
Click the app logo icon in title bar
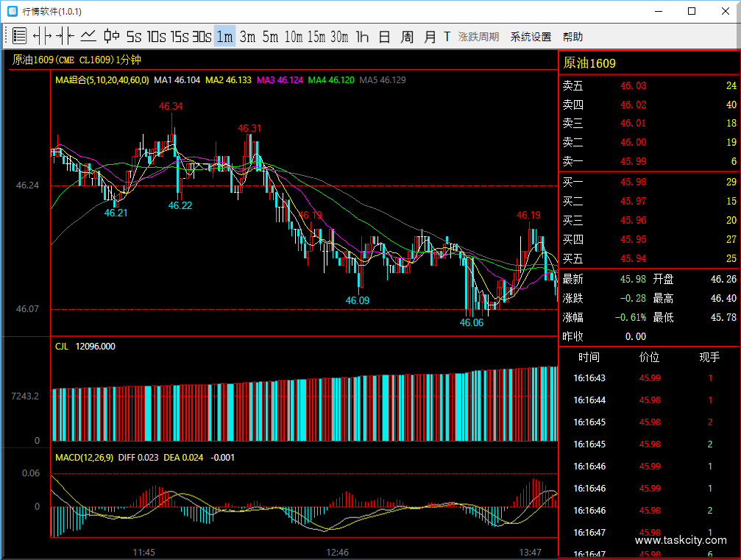click(x=13, y=12)
